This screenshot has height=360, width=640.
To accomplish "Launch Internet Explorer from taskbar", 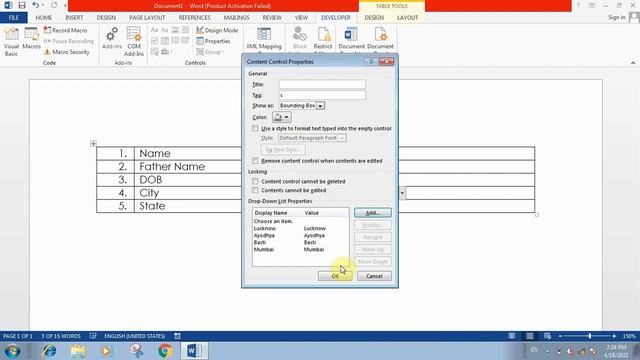I will tap(49, 351).
